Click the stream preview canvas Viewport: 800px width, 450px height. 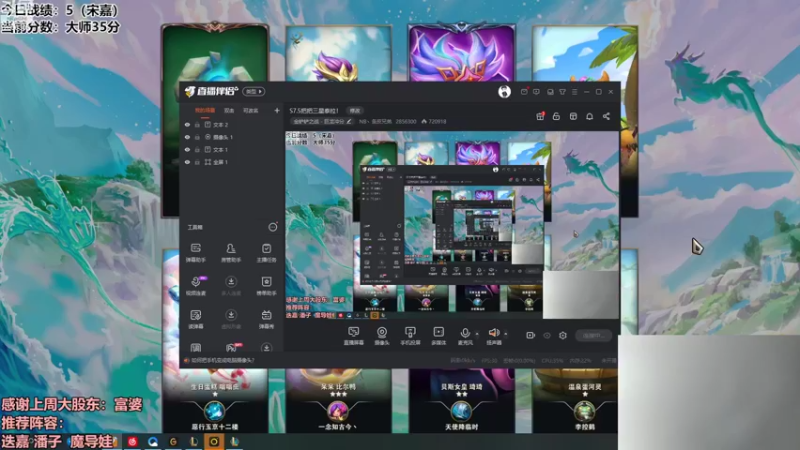click(452, 226)
